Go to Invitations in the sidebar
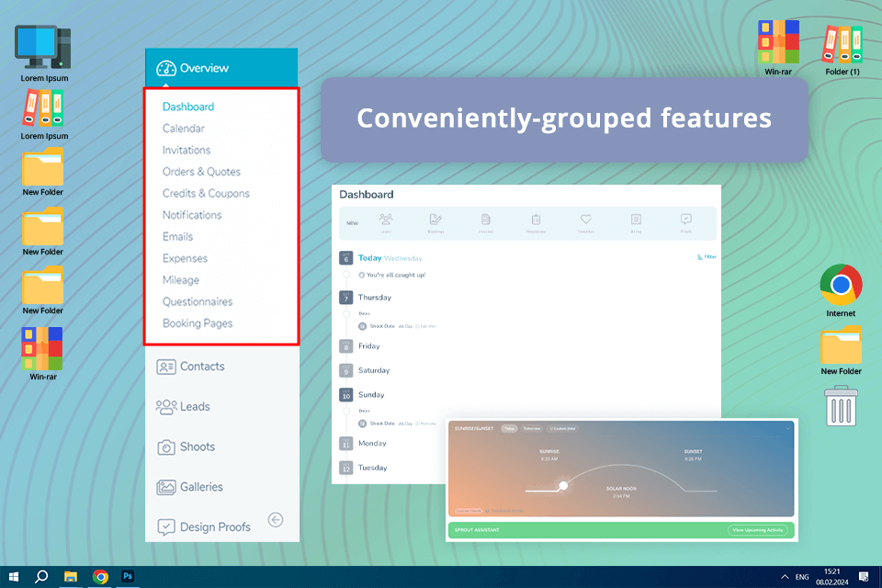This screenshot has height=588, width=882. (x=187, y=150)
